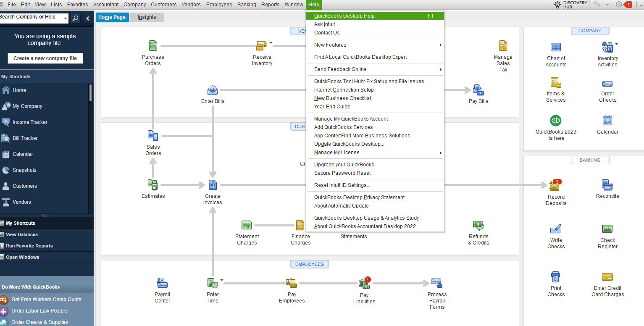Screen dimensions: 644x326
Task: Click the Reconcile icon
Action: pyautogui.click(x=607, y=185)
